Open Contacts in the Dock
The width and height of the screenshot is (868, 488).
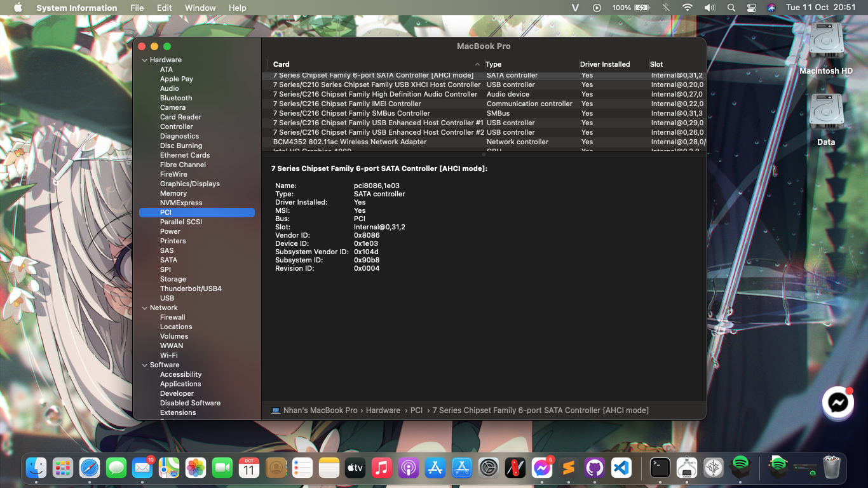click(x=276, y=468)
